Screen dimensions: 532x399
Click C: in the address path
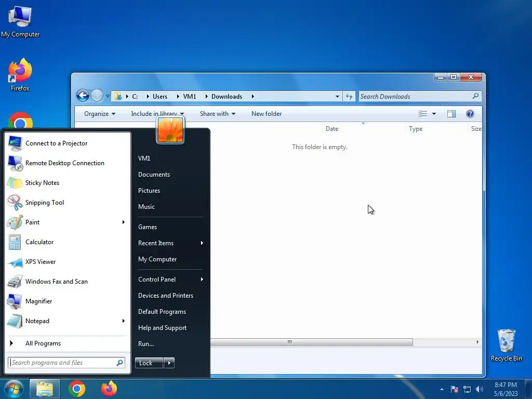(x=135, y=96)
